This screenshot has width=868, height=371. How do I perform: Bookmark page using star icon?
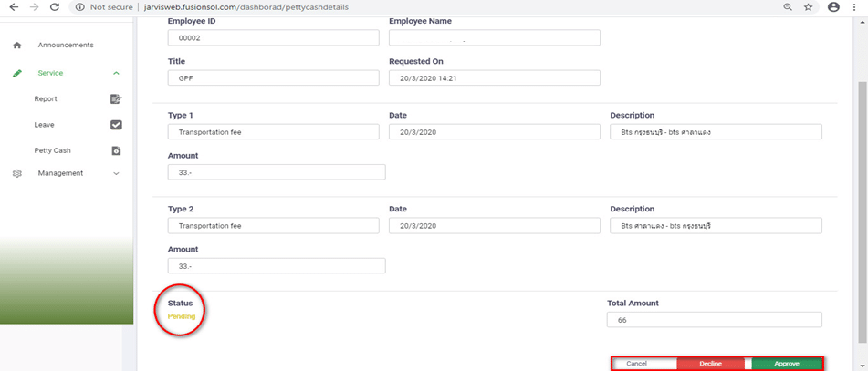(809, 6)
